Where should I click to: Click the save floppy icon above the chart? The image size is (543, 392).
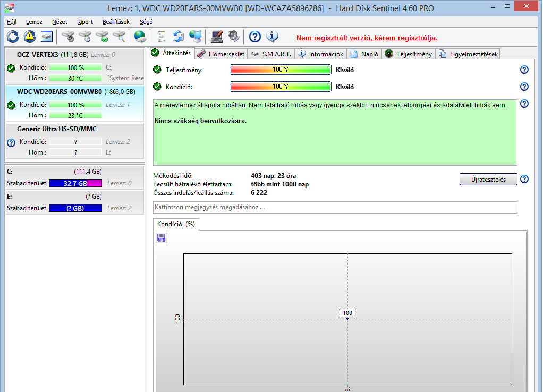pyautogui.click(x=162, y=237)
